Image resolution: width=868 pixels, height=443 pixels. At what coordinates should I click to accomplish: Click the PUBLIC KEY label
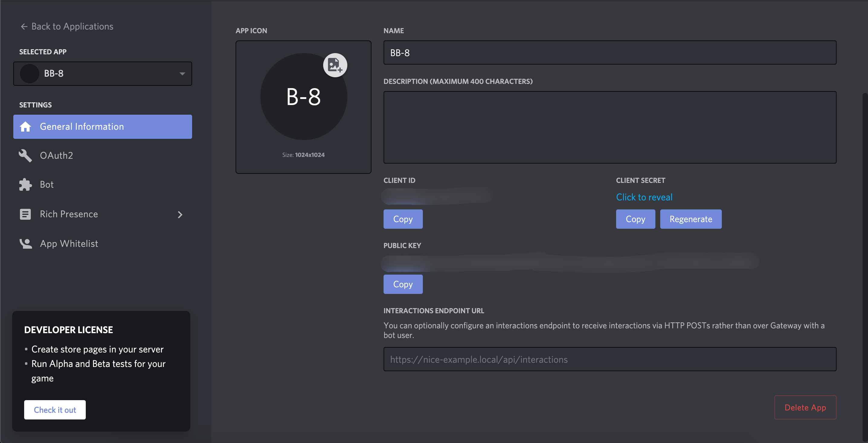pos(402,245)
